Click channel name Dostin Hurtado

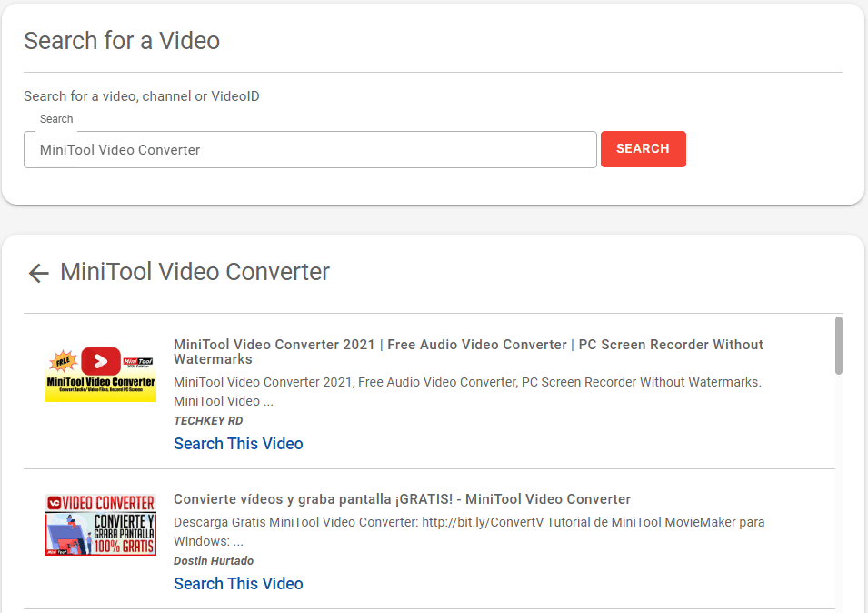(214, 561)
